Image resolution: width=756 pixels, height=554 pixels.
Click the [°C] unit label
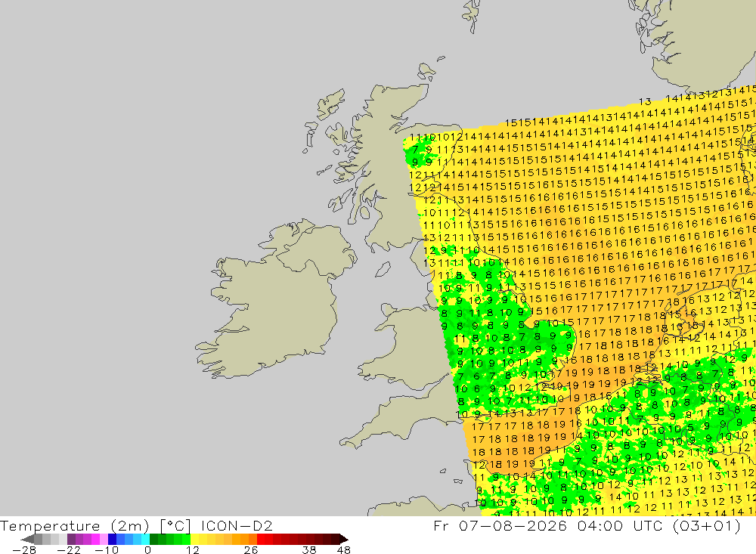tap(175, 525)
